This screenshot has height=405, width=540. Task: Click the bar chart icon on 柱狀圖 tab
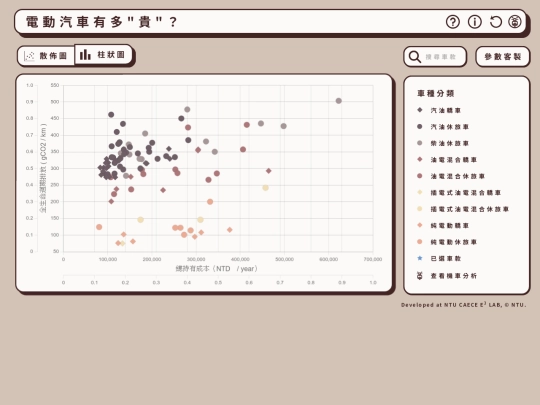tap(85, 54)
